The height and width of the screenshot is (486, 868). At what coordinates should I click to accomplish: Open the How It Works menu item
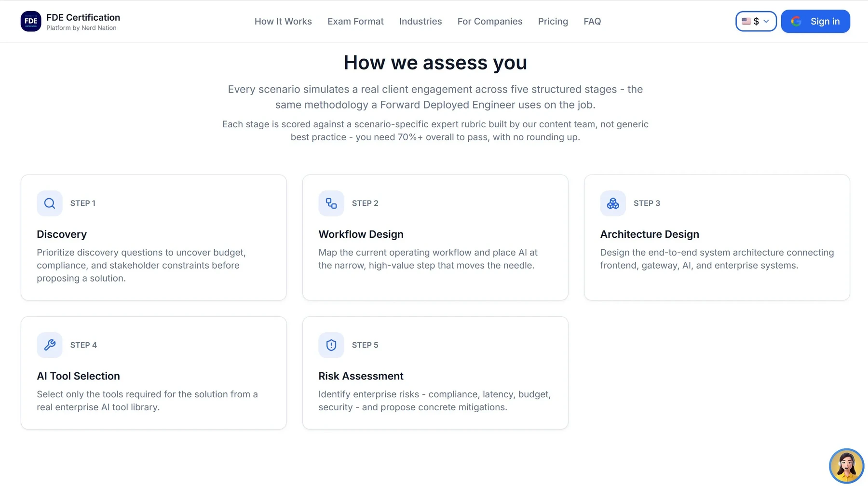283,21
